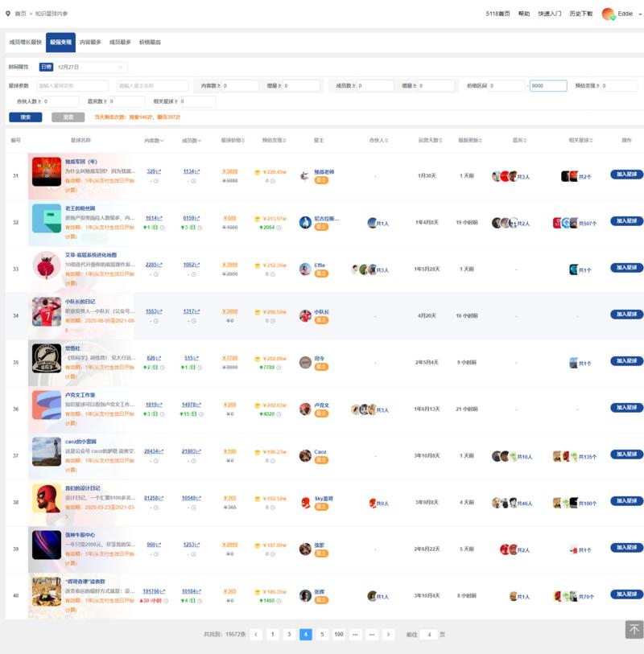644x654 pixels.
Task: Switch to the 成员增长最快 tab
Action: coord(24,42)
